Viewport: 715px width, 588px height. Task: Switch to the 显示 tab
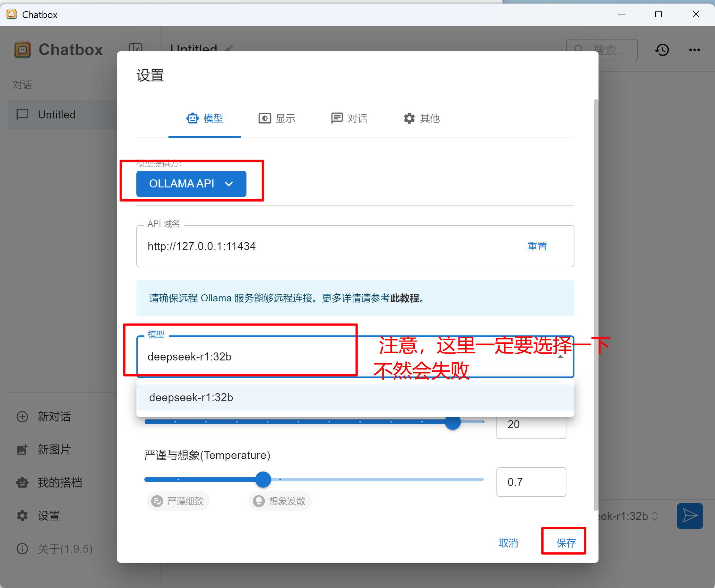click(x=277, y=118)
